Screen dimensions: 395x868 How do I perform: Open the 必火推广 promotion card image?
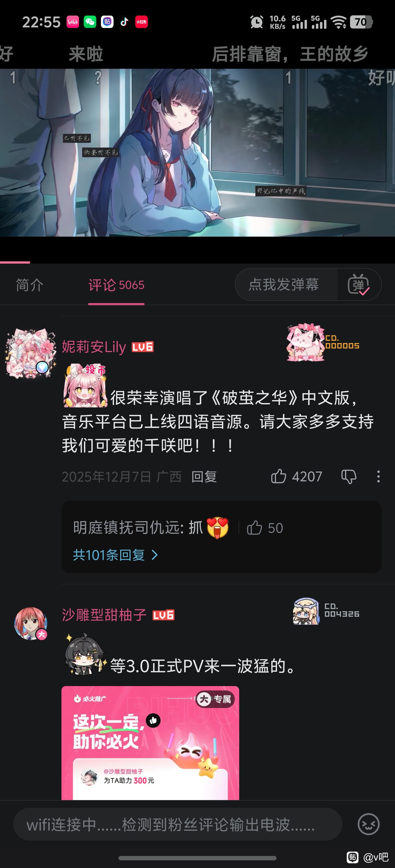(150, 743)
